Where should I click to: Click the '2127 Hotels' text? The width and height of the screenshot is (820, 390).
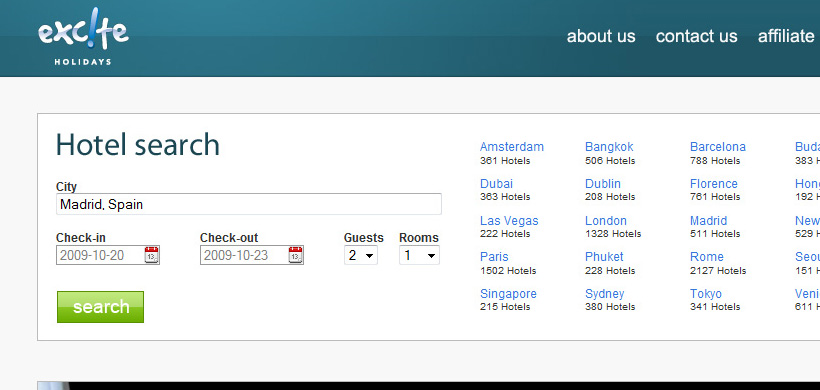(x=718, y=271)
